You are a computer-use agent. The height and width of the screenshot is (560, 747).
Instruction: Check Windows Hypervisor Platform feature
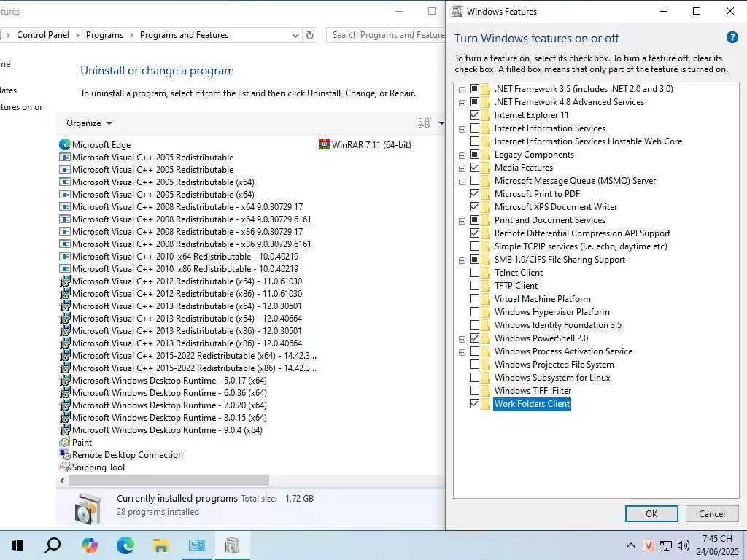pyautogui.click(x=474, y=312)
